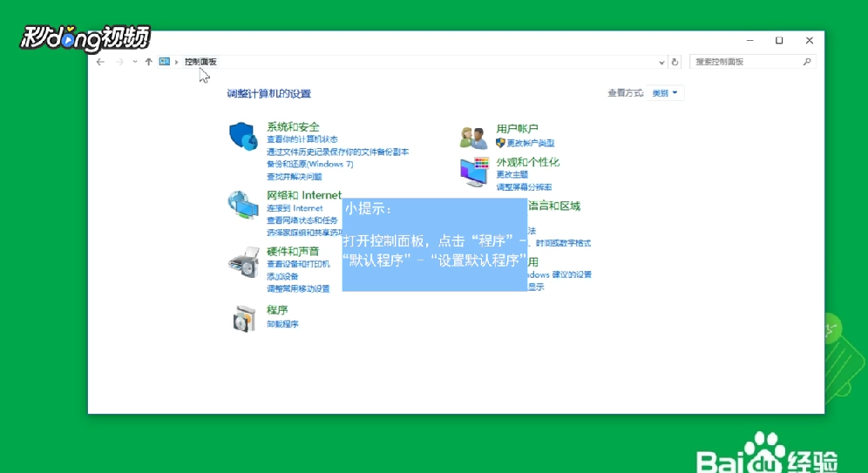868x473 pixels.
Task: Open the Programs disc box icon
Action: pyautogui.click(x=244, y=319)
